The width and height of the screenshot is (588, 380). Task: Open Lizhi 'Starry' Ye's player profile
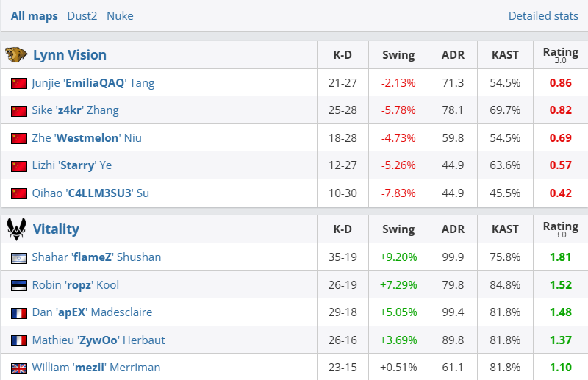pos(72,165)
